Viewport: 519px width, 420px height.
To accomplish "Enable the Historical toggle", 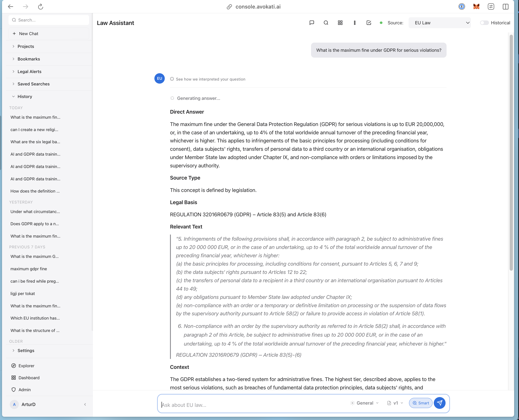I will (484, 23).
